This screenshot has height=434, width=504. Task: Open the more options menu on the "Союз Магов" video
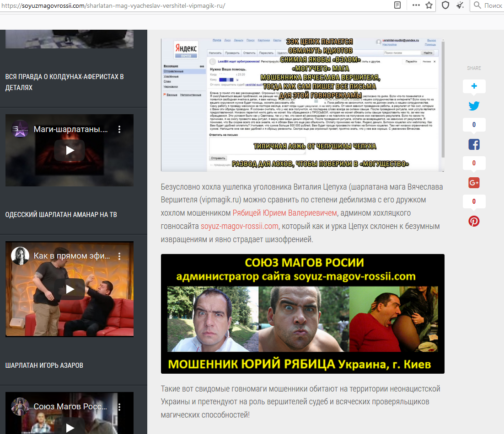click(x=119, y=406)
